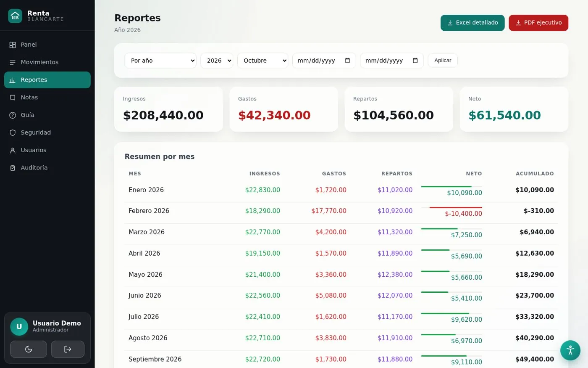Click the ACUMULADO column header
The image size is (588, 368).
click(x=535, y=174)
